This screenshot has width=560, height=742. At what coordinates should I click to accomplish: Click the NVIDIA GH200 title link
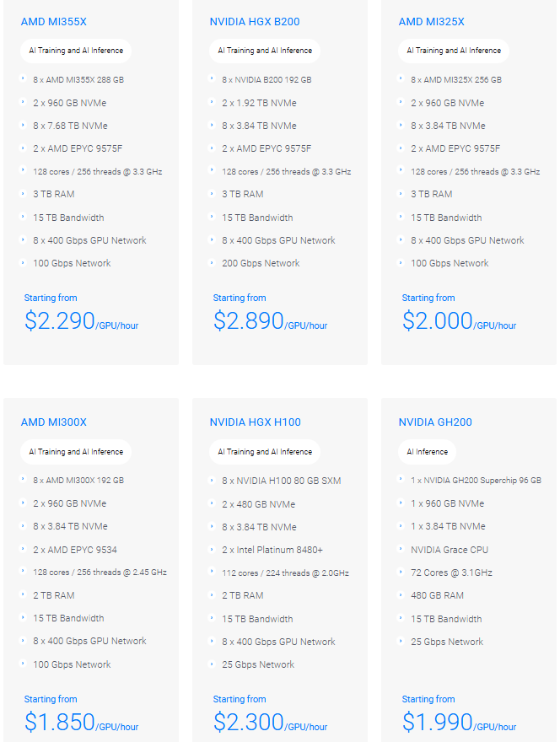(435, 422)
